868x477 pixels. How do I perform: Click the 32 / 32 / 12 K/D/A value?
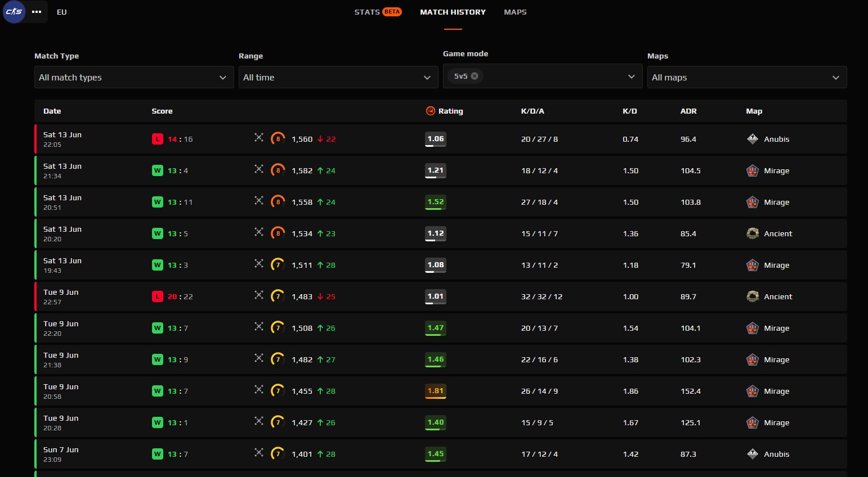pyautogui.click(x=542, y=296)
